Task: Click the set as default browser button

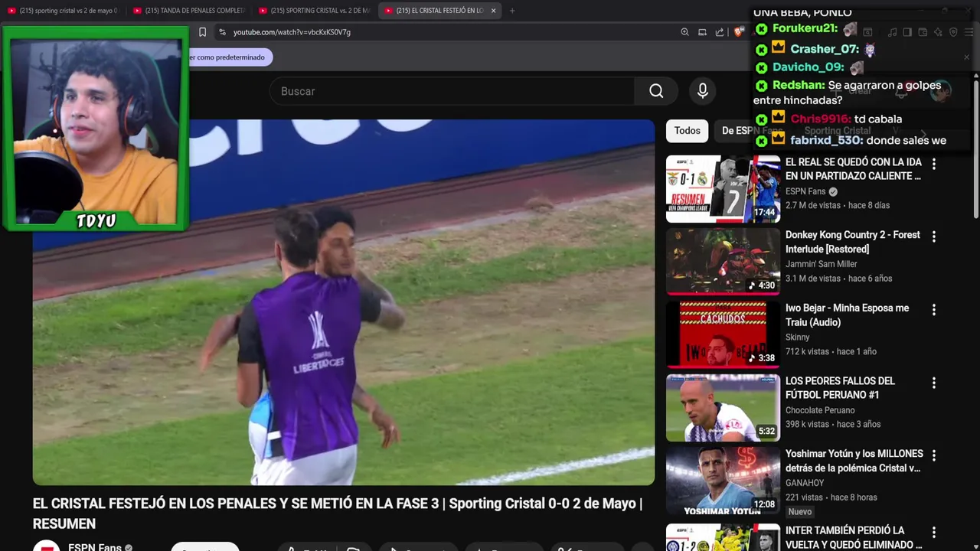Action: pyautogui.click(x=230, y=57)
